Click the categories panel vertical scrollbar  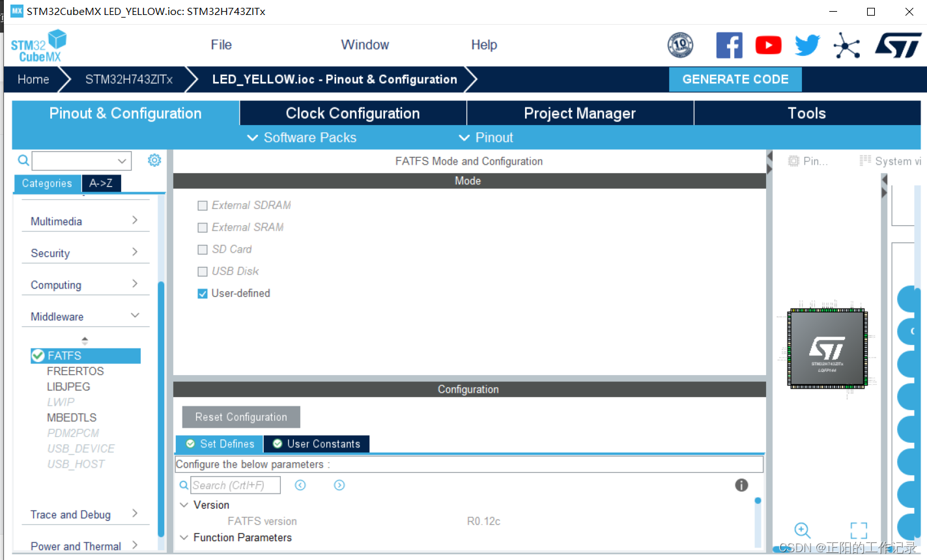point(161,410)
